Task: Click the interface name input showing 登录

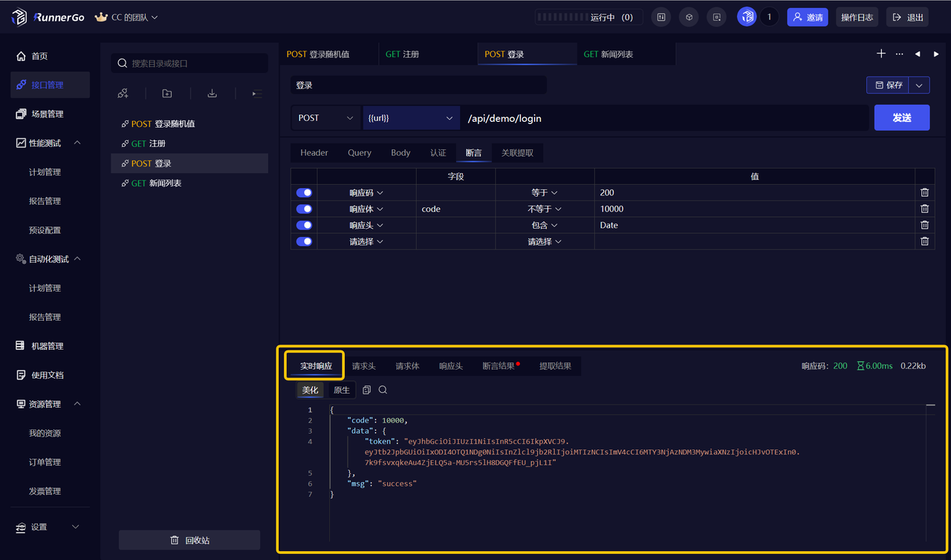Action: [418, 85]
